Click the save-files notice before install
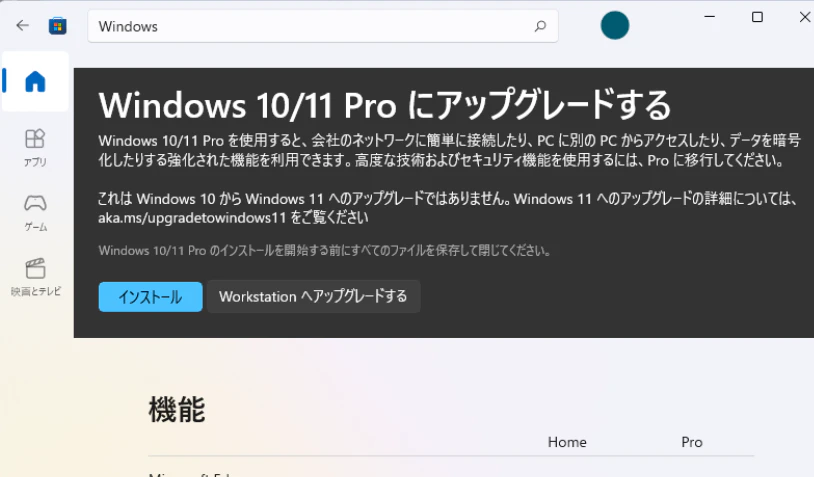This screenshot has height=477, width=814. (324, 251)
